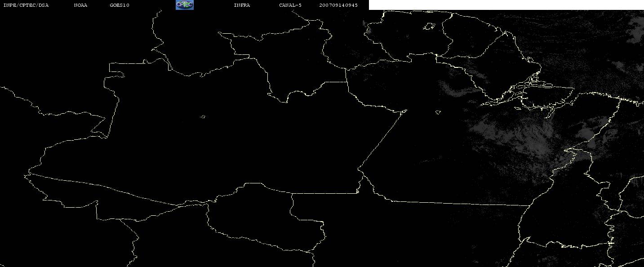Image resolution: width=644 pixels, height=267 pixels.
Task: Click the NOAA label in the header
Action: pos(80,5)
